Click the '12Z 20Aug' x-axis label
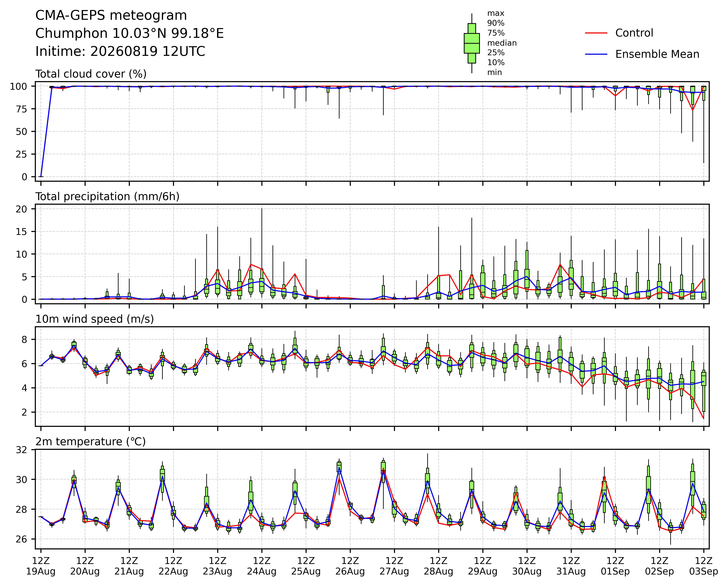This screenshot has width=728, height=586. (85, 566)
